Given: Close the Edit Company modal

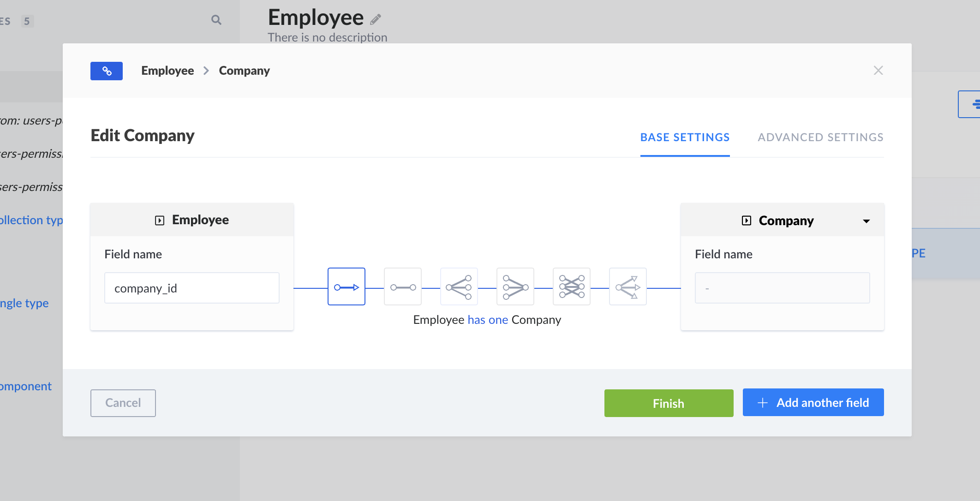Looking at the screenshot, I should click(x=878, y=71).
